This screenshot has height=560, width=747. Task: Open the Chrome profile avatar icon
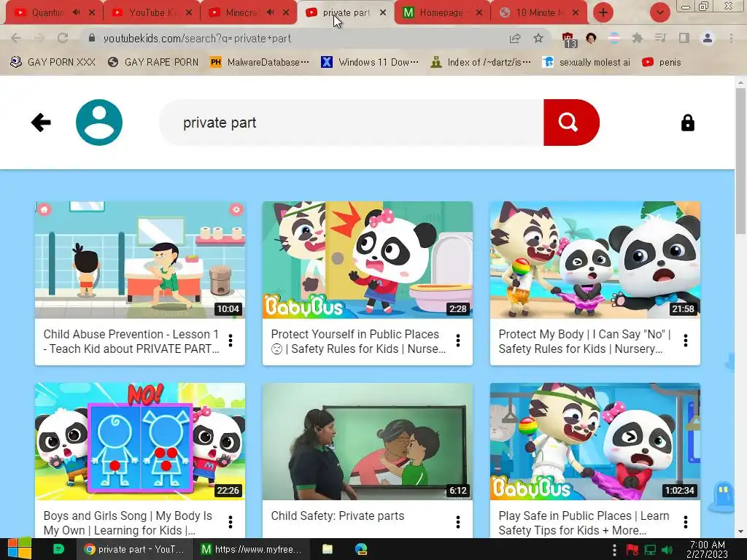[x=708, y=38]
